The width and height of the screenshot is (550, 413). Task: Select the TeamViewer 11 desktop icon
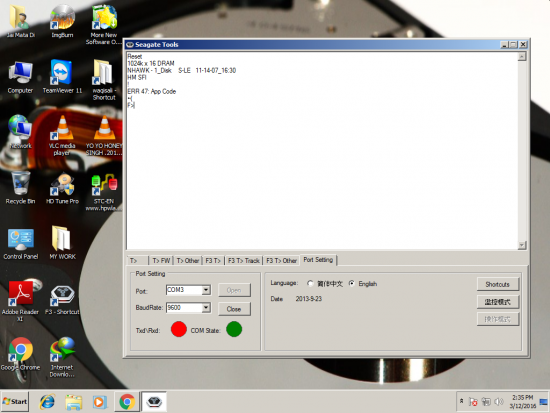click(62, 76)
